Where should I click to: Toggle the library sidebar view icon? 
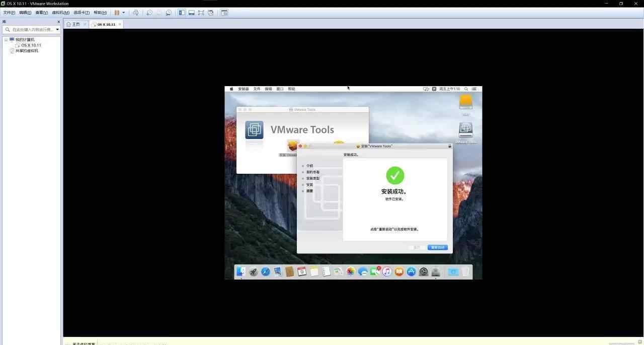coord(182,13)
